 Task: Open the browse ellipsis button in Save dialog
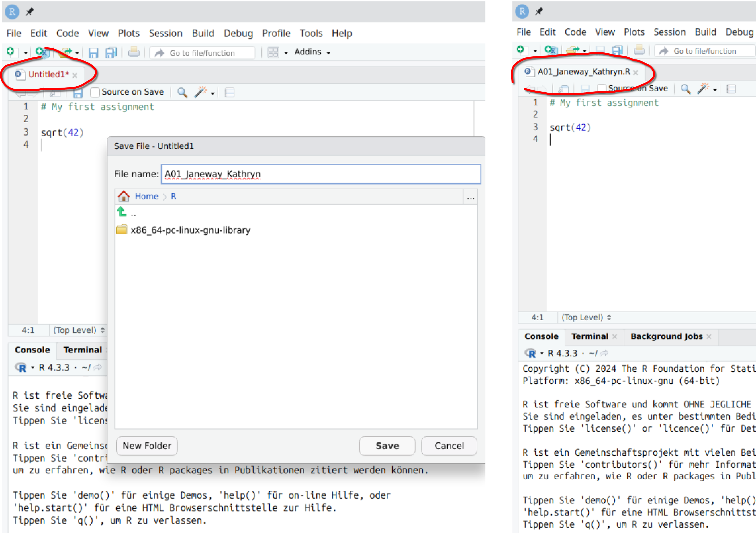point(471,197)
